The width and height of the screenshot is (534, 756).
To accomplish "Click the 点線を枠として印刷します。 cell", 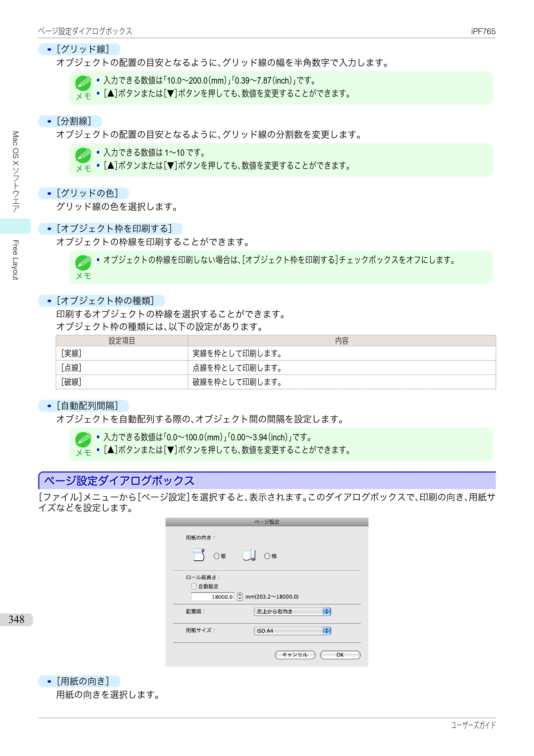I will (342, 368).
